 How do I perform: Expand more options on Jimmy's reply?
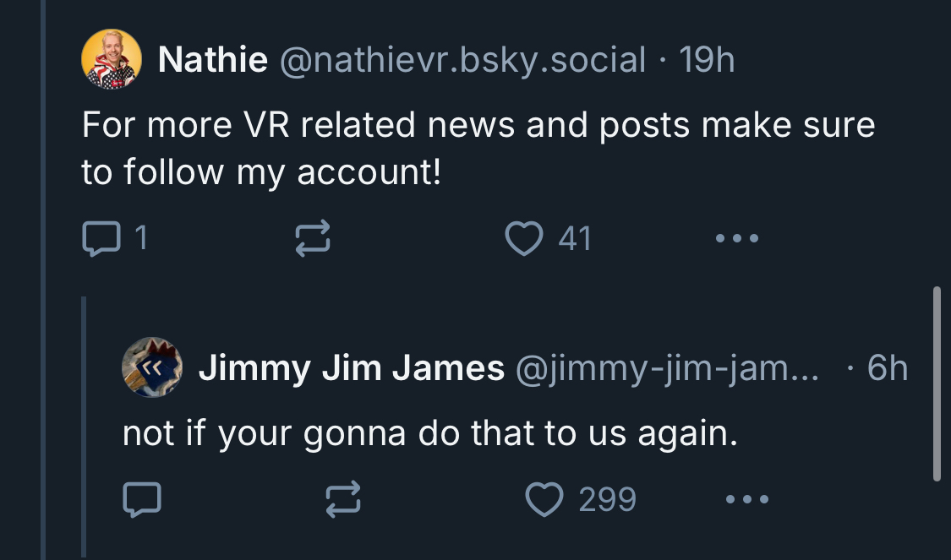click(747, 499)
